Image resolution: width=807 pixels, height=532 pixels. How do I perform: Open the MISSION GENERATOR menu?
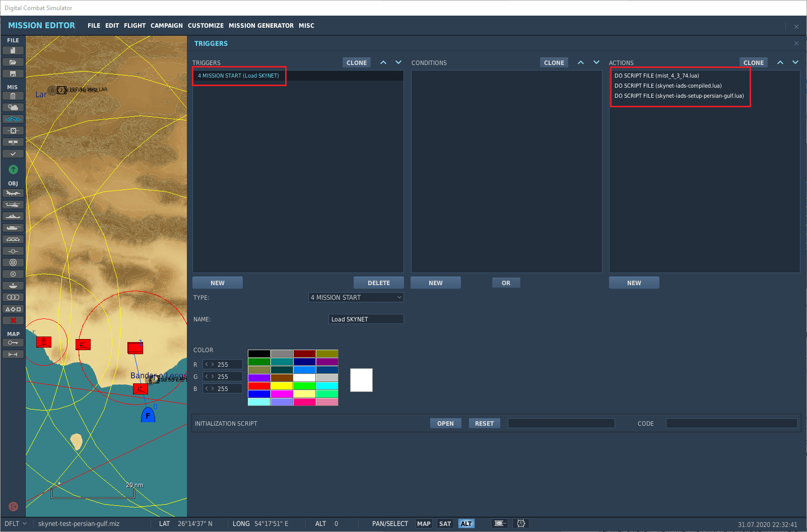261,26
